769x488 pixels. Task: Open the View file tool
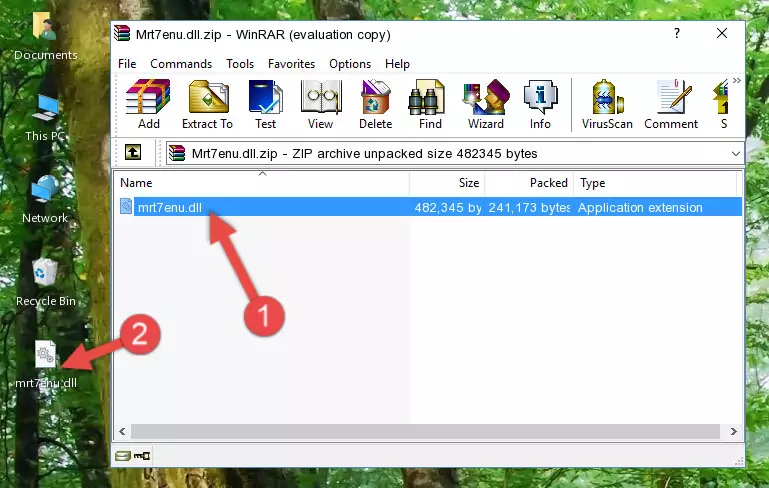pos(321,104)
